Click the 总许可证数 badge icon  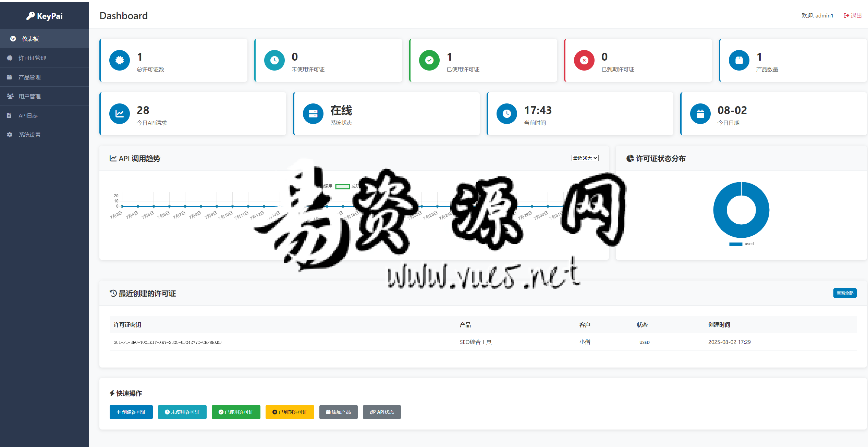(120, 60)
